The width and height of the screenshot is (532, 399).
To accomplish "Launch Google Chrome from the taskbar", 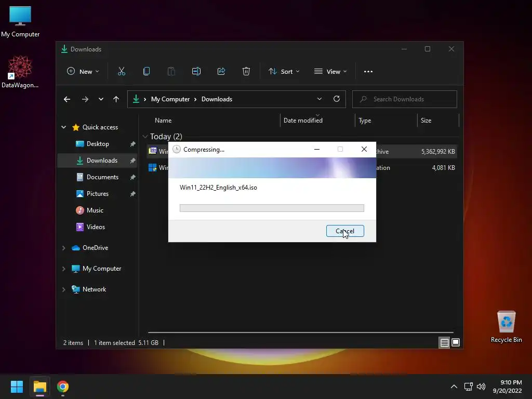I will (63, 387).
